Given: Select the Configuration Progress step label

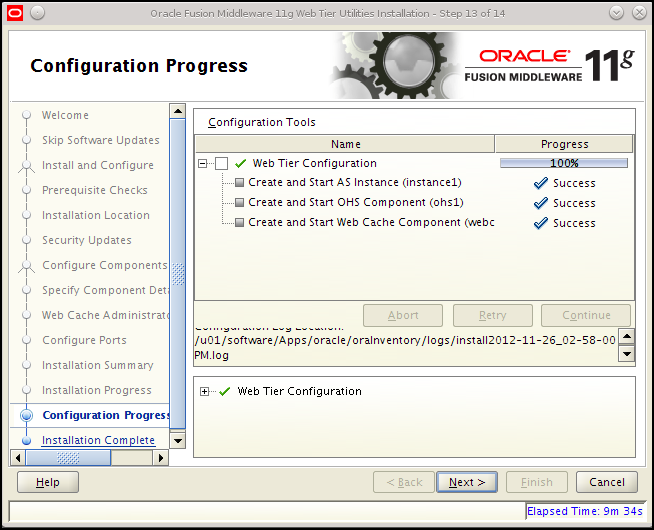Looking at the screenshot, I should [x=106, y=415].
